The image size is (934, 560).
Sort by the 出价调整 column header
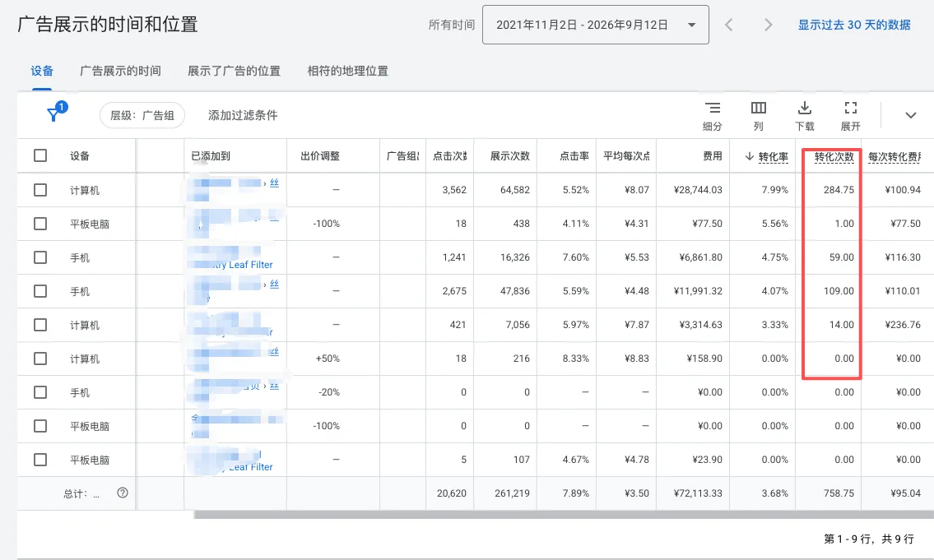(x=320, y=156)
